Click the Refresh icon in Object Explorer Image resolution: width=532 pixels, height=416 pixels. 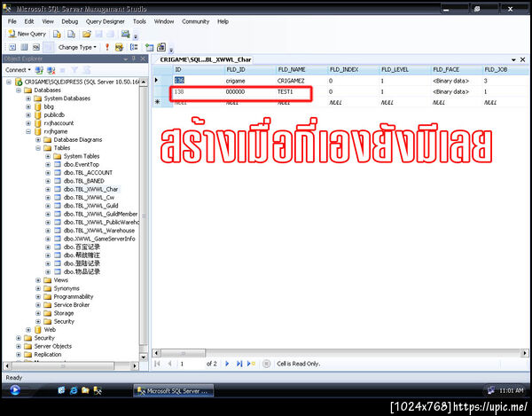87,70
